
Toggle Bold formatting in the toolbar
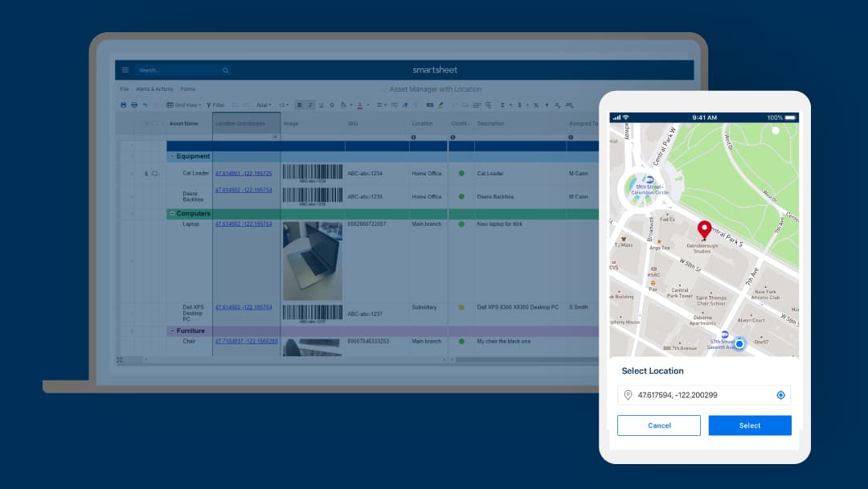tap(297, 105)
